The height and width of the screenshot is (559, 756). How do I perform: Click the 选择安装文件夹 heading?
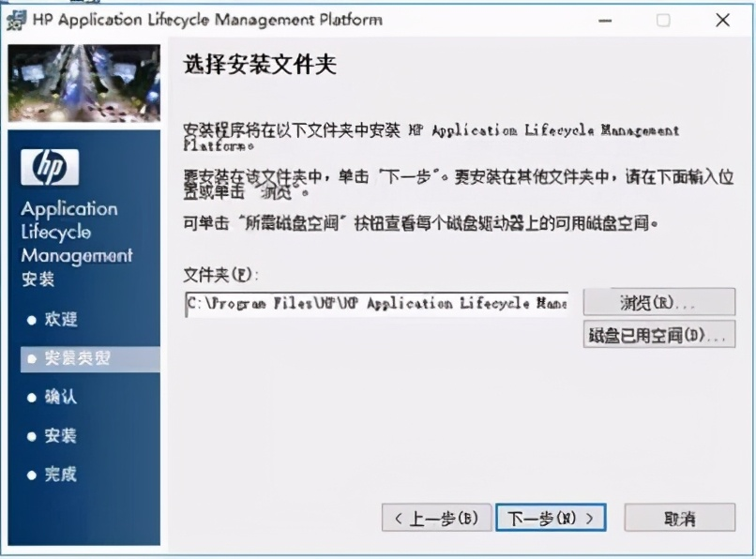(x=260, y=64)
